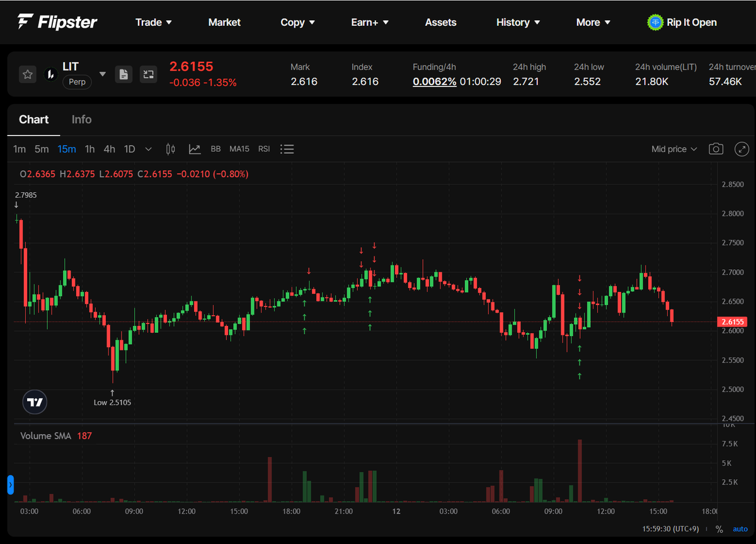The width and height of the screenshot is (756, 544).
Task: Switch to the Chart tab
Action: tap(34, 120)
